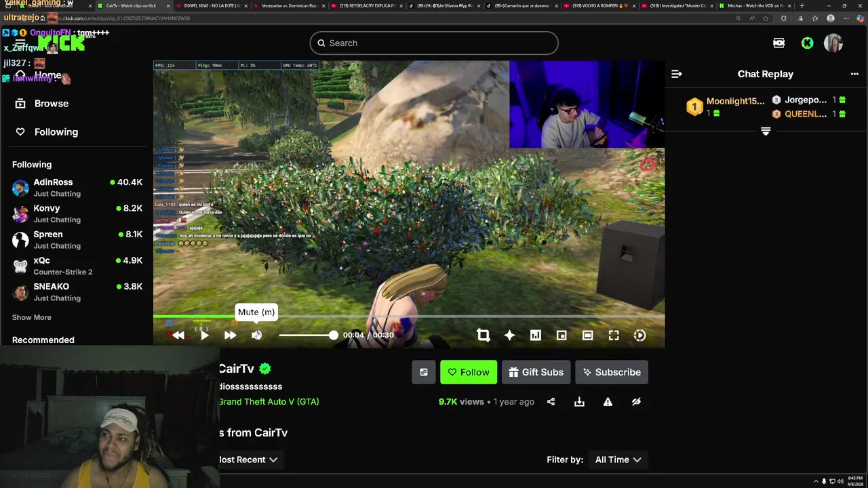Play the clip with the play button
The height and width of the screenshot is (488, 868).
pyautogui.click(x=204, y=335)
